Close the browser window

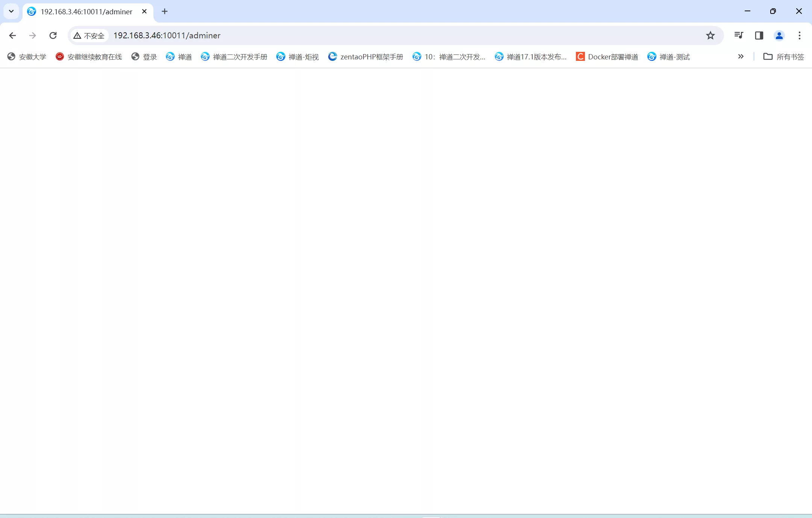(x=799, y=11)
